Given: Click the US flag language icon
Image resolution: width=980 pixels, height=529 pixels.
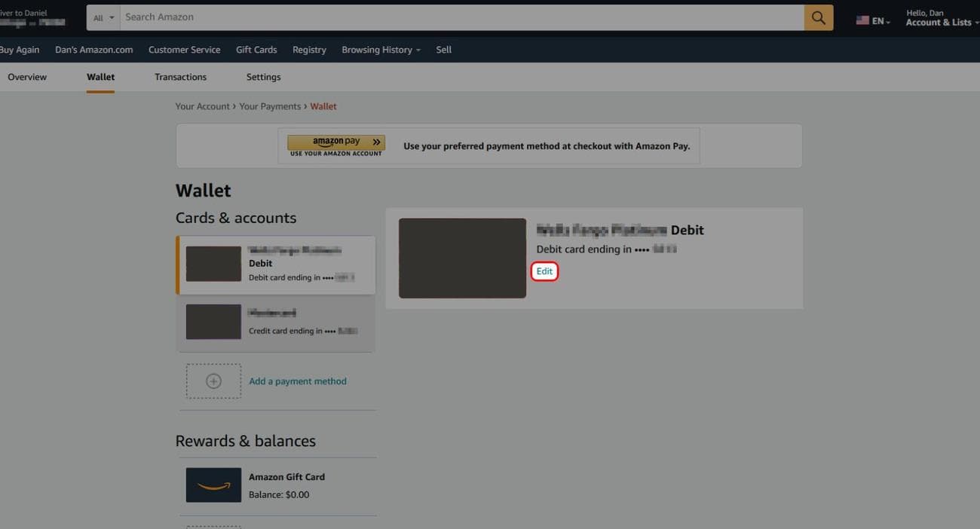Looking at the screenshot, I should tap(862, 21).
